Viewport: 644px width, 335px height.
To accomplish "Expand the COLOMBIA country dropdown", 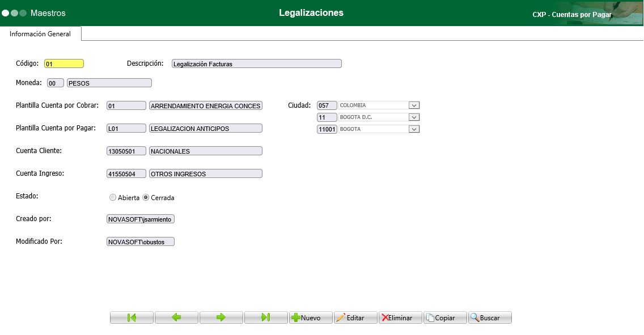I will [x=414, y=105].
